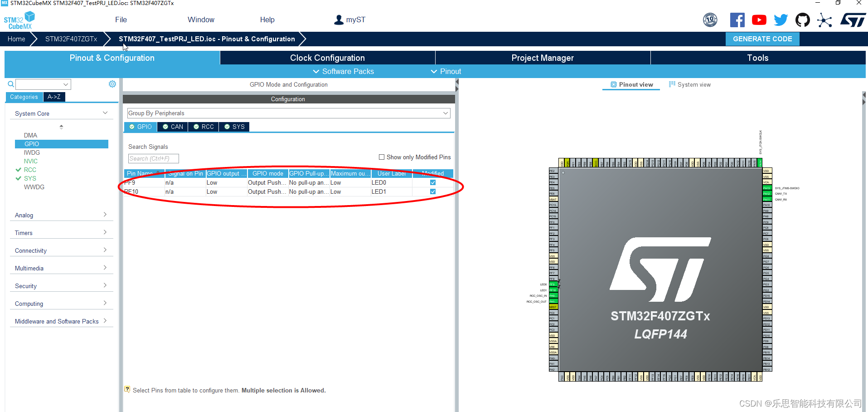Viewport: 868px width, 412px height.
Task: Click the search magnifier icon
Action: (11, 84)
